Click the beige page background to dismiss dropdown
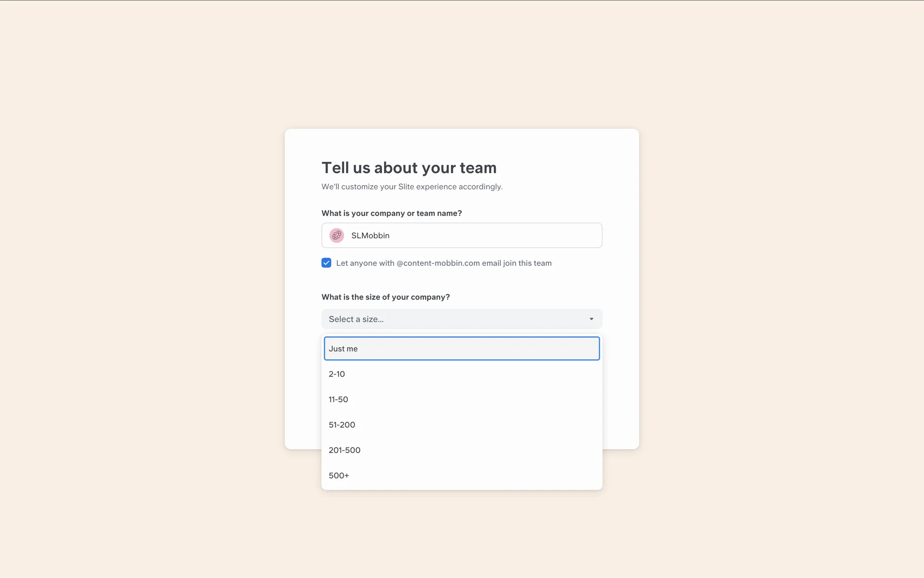This screenshot has width=924, height=578. click(144, 289)
